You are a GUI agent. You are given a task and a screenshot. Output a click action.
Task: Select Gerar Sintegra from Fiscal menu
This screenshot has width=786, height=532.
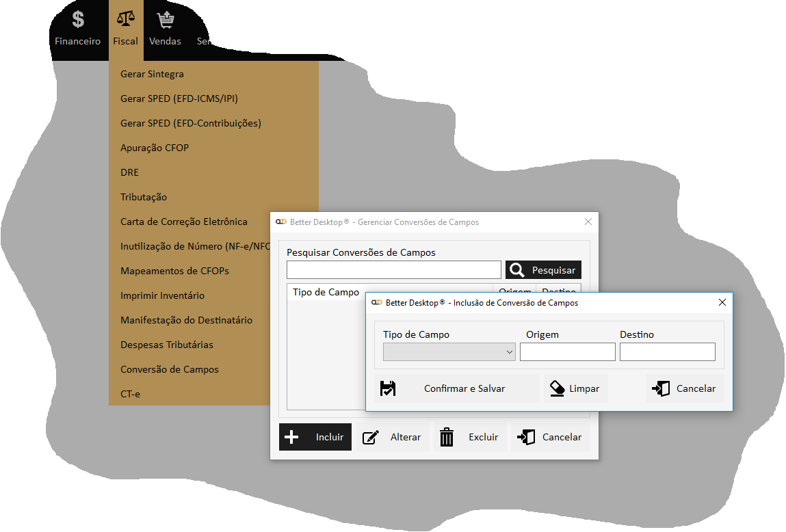pyautogui.click(x=152, y=74)
